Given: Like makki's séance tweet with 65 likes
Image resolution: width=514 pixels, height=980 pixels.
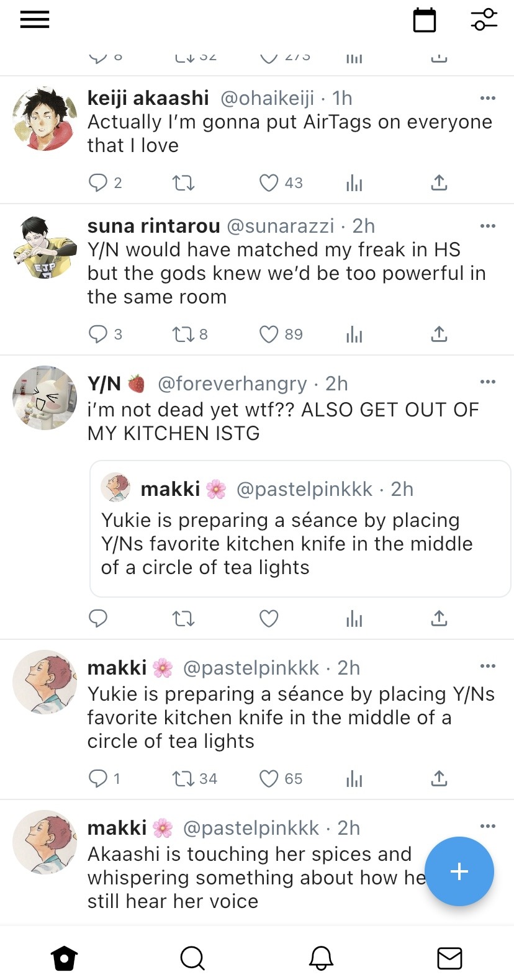Looking at the screenshot, I should coord(269,778).
